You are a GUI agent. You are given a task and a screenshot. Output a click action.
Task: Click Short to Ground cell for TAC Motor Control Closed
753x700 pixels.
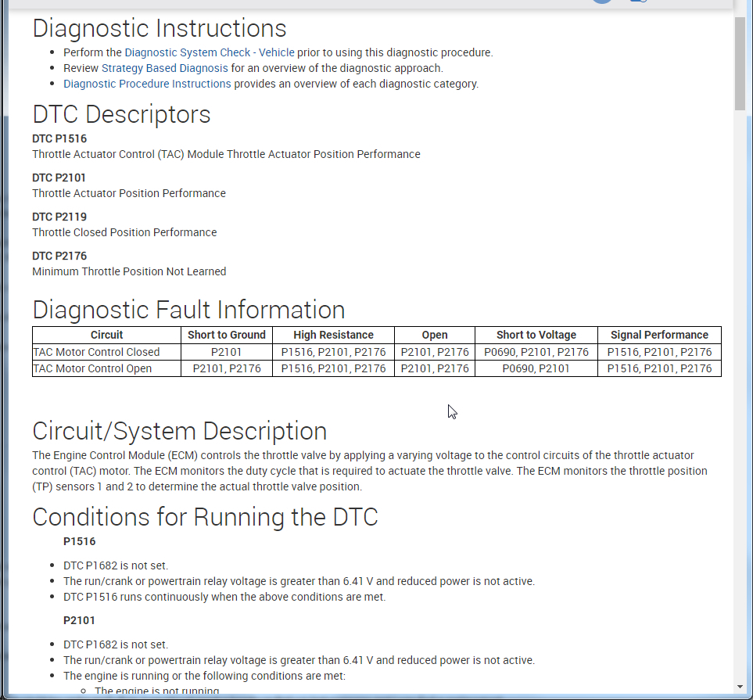(x=227, y=352)
